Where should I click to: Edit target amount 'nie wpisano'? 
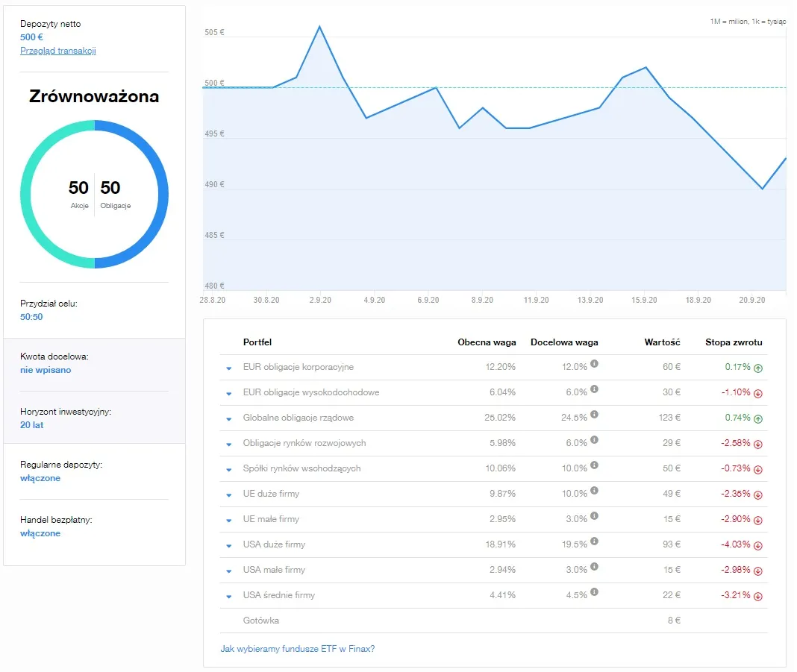point(46,370)
